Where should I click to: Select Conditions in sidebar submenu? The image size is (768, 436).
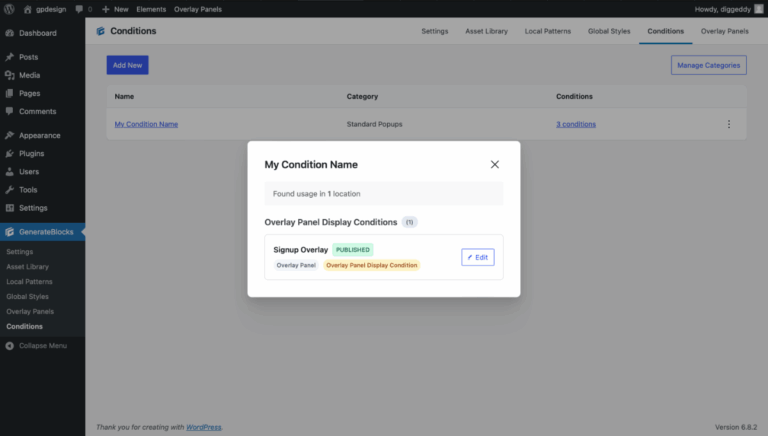(x=24, y=326)
